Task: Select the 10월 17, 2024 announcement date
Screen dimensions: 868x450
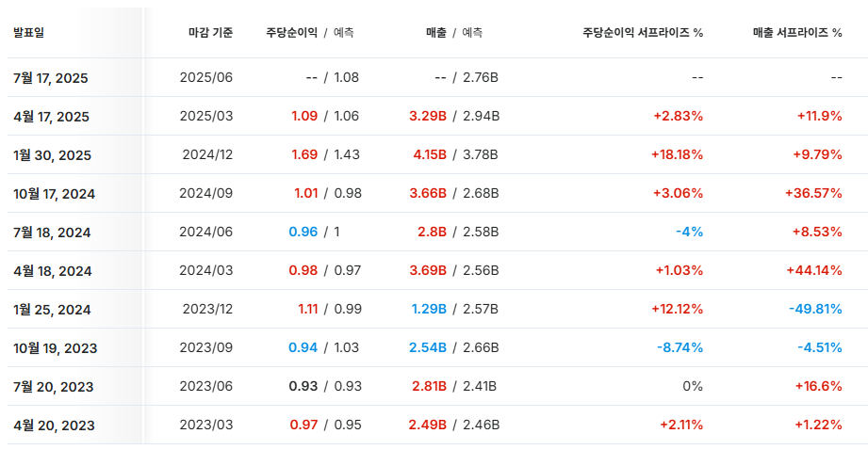Action: (x=55, y=194)
